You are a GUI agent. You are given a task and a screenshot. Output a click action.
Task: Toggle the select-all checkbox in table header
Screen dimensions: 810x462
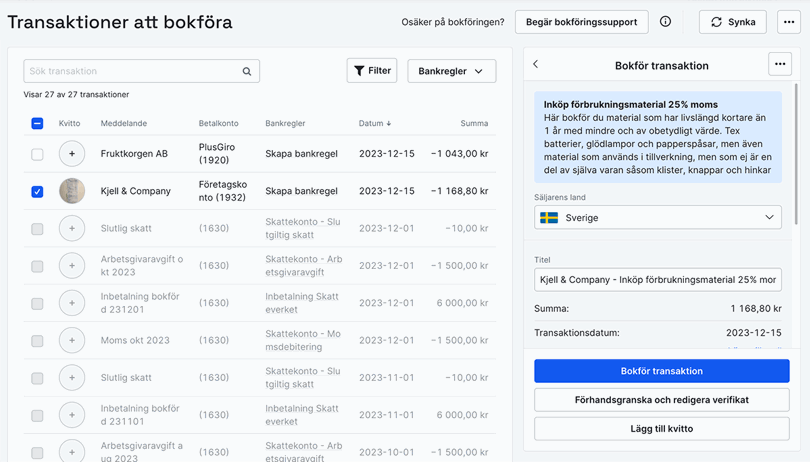(x=37, y=124)
